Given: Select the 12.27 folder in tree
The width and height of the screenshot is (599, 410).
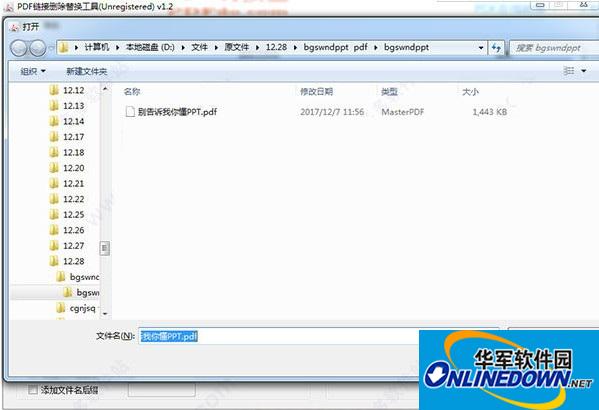Looking at the screenshot, I should click(x=73, y=246).
